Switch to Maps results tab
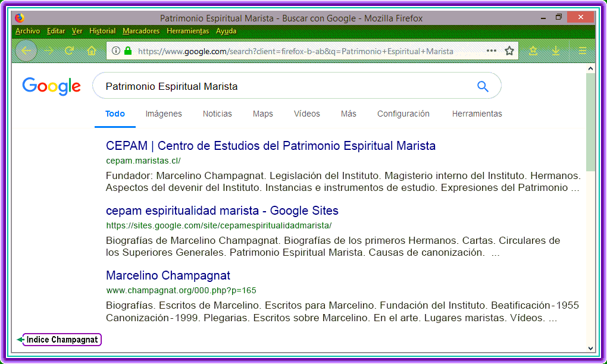The image size is (607, 364). pos(263,114)
